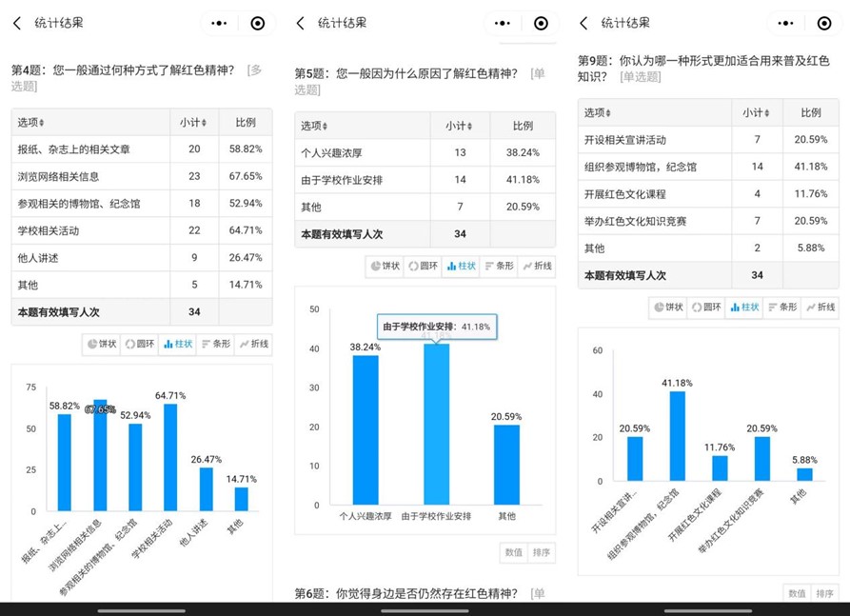Select the 饼状 pie chart icon under Question 4
Screen dimensions: 850x616
point(101,344)
